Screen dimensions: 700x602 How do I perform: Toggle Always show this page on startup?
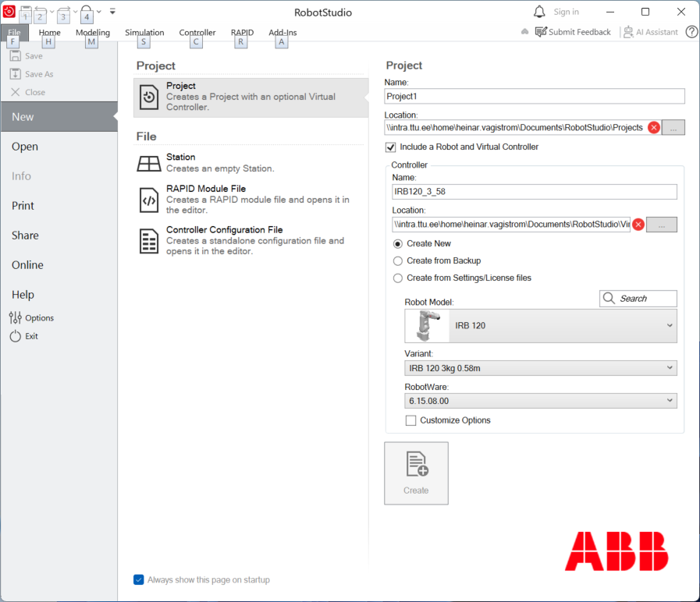[x=139, y=579]
